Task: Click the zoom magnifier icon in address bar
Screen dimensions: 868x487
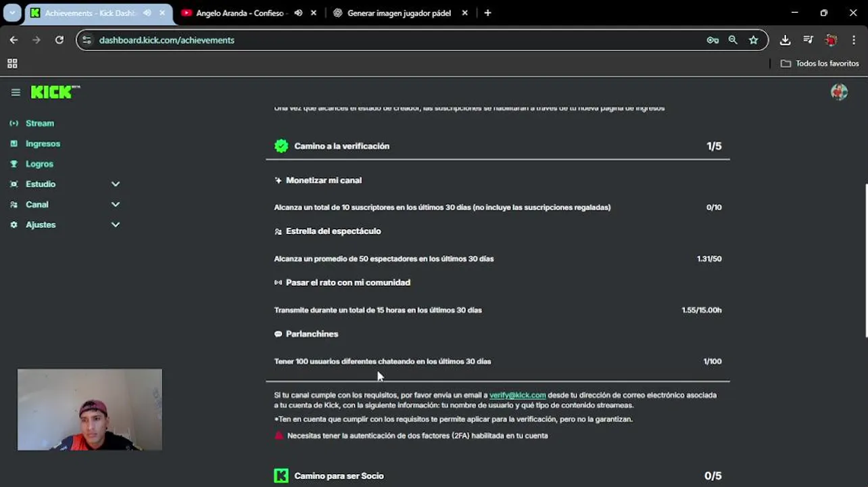Action: click(x=733, y=40)
